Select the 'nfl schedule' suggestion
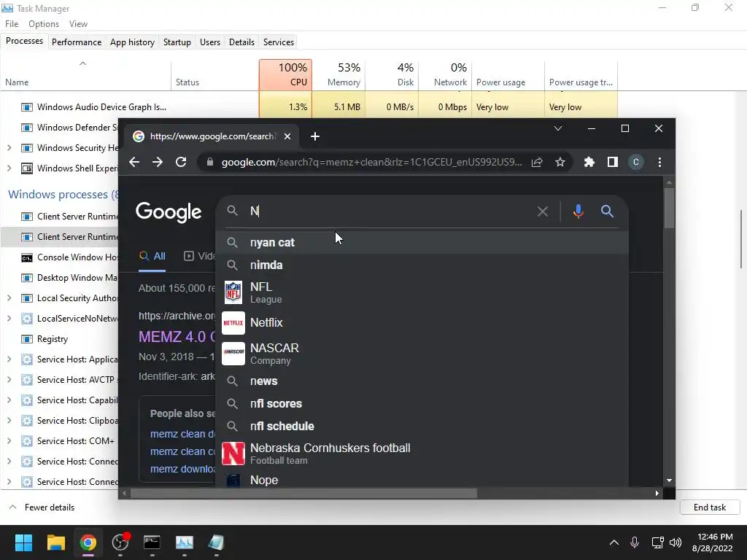Viewport: 747px width, 560px height. [x=422, y=426]
